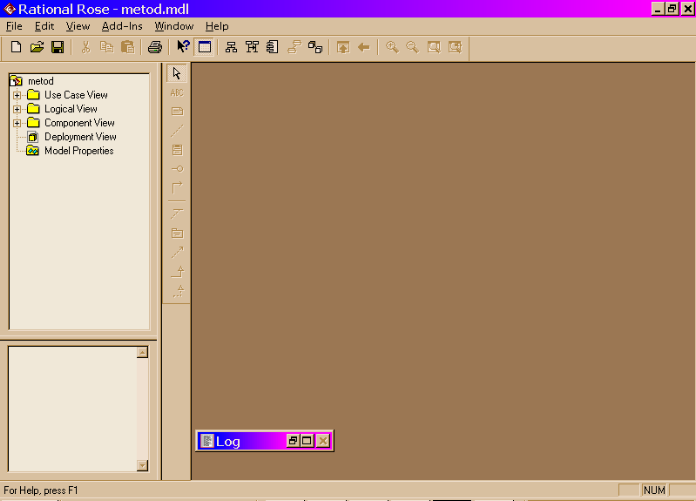The width and height of the screenshot is (696, 501).
Task: Select the Unidirectional Association tool
Action: click(x=177, y=187)
